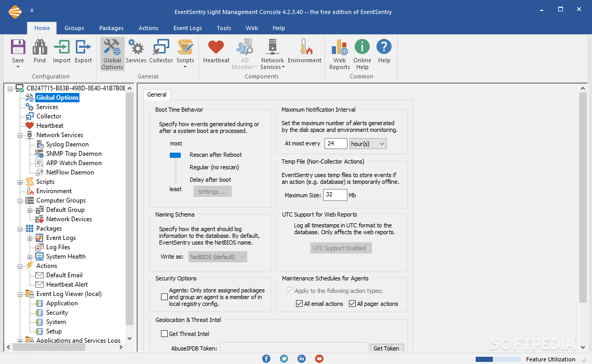Open the LinkedIn link icon

click(301, 359)
